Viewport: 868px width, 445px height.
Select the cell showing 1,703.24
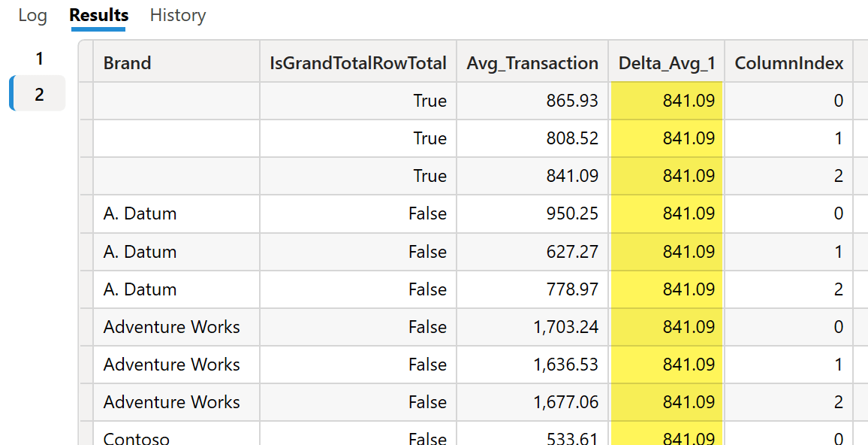pyautogui.click(x=532, y=327)
